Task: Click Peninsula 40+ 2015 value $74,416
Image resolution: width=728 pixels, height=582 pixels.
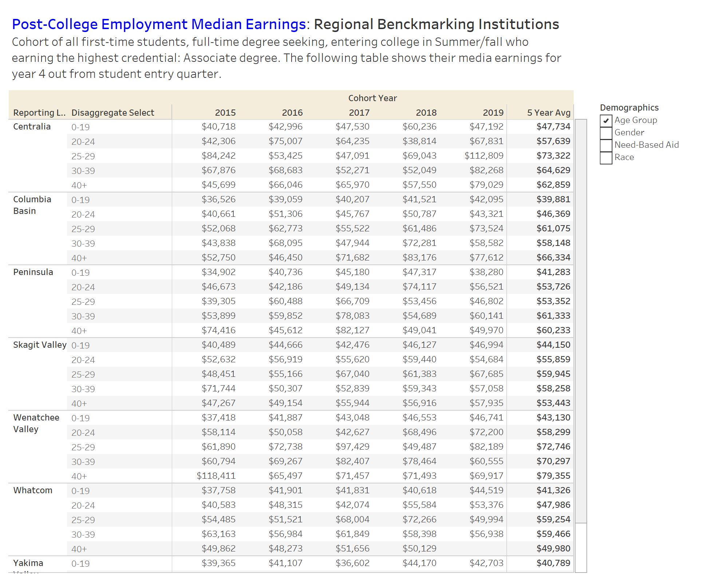Action: [218, 330]
